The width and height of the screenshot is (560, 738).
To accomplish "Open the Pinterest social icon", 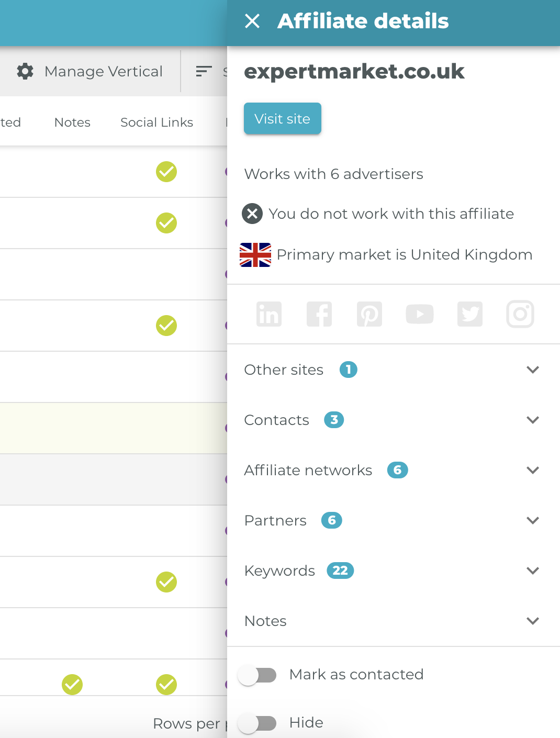I will coord(369,314).
